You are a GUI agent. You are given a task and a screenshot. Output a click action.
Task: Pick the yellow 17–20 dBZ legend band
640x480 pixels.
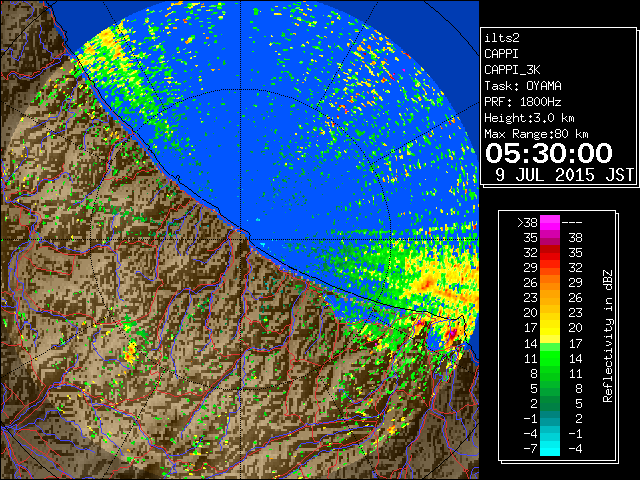click(x=550, y=328)
